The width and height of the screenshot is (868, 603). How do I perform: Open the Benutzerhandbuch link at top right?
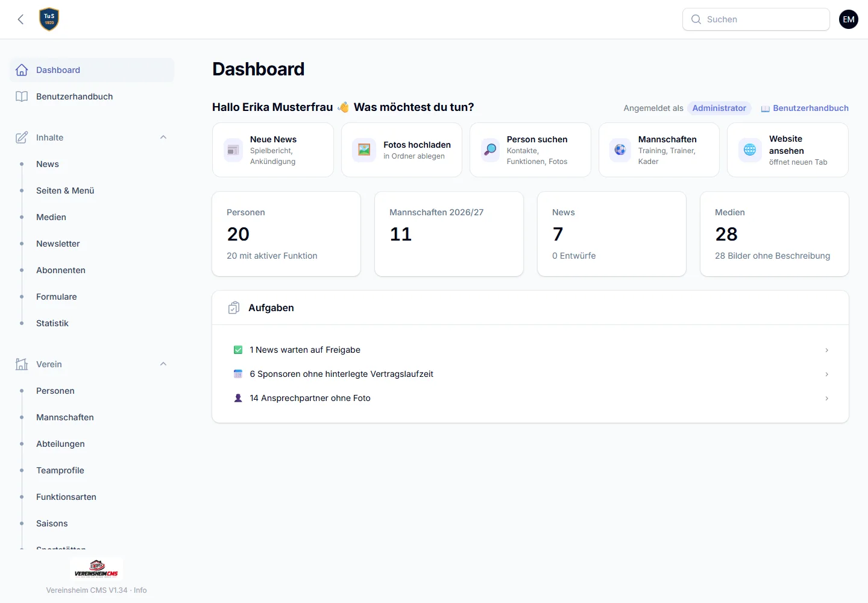[x=805, y=108]
